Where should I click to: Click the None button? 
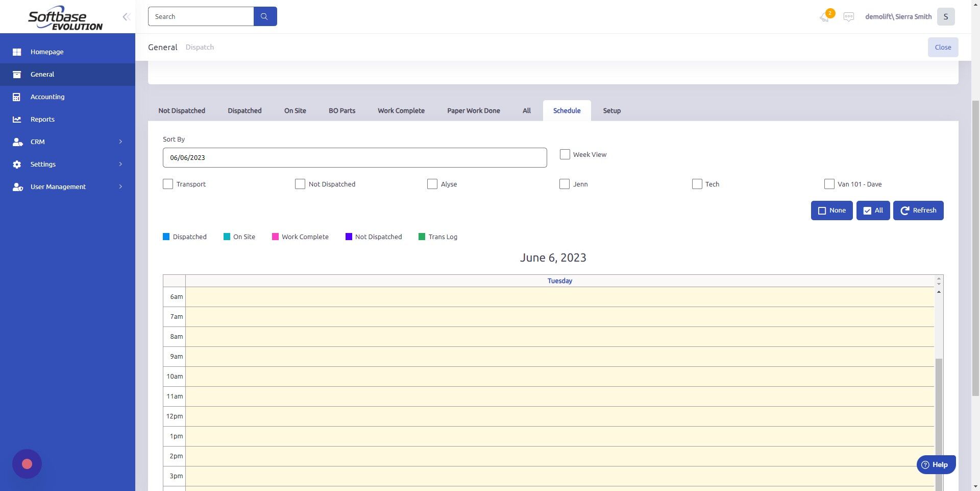tap(832, 211)
